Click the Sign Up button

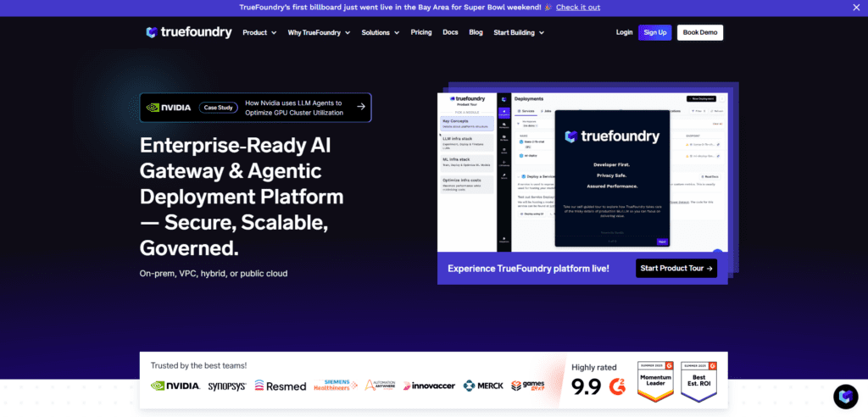coord(655,33)
